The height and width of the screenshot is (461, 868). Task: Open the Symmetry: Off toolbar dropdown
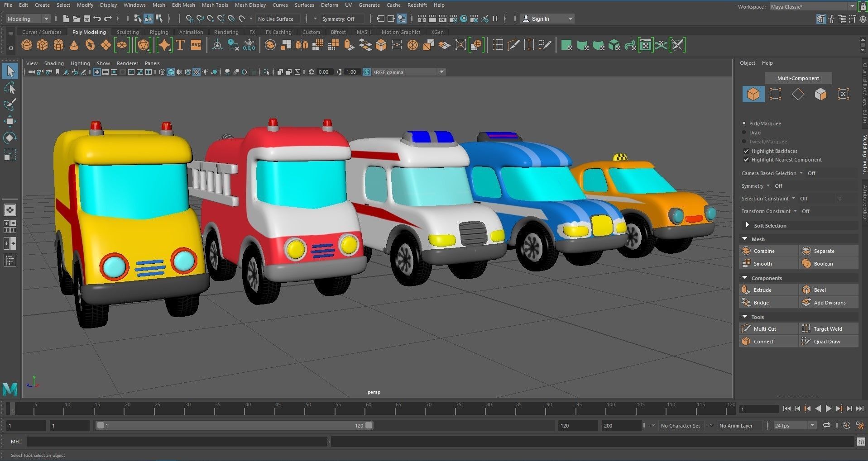(x=342, y=19)
